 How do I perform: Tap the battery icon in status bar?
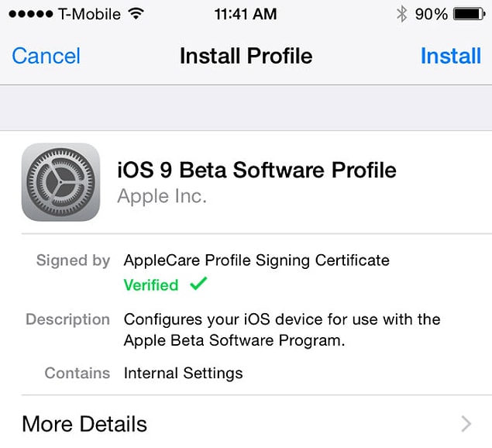click(x=469, y=14)
